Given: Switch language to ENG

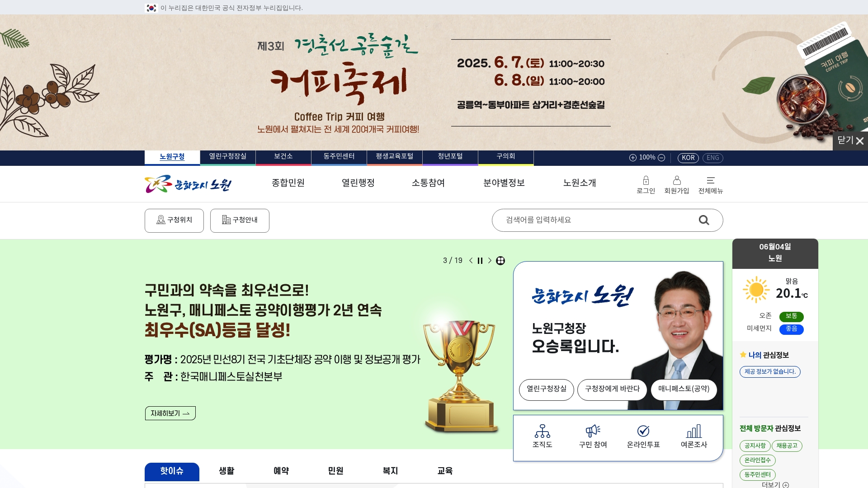Looking at the screenshot, I should click(712, 158).
